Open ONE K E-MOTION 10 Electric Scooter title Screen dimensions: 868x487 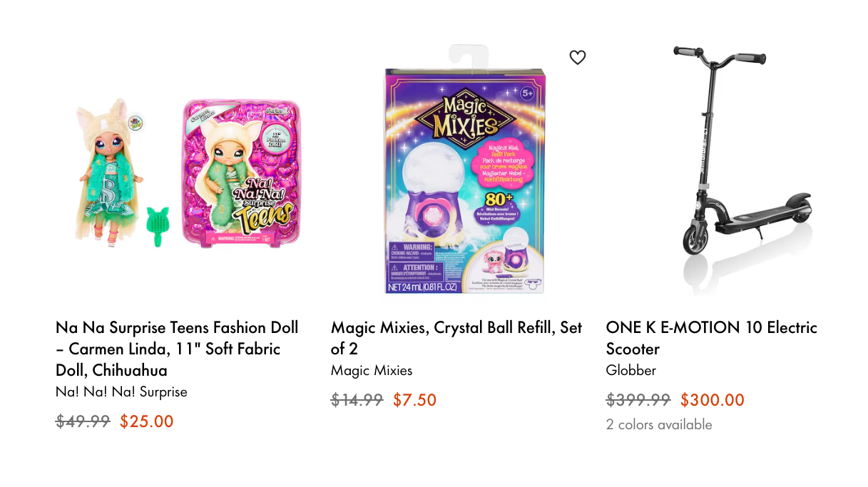coord(711,338)
